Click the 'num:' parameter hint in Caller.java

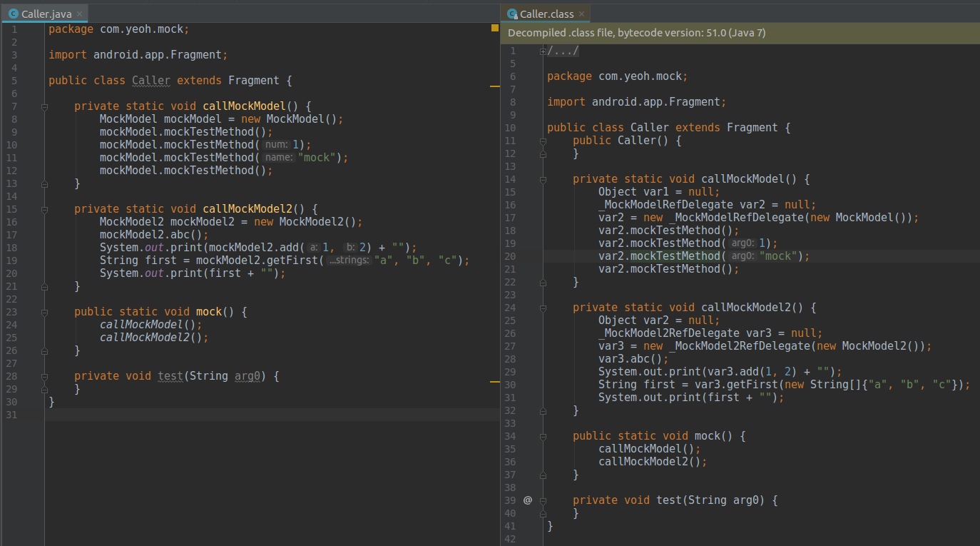click(276, 145)
